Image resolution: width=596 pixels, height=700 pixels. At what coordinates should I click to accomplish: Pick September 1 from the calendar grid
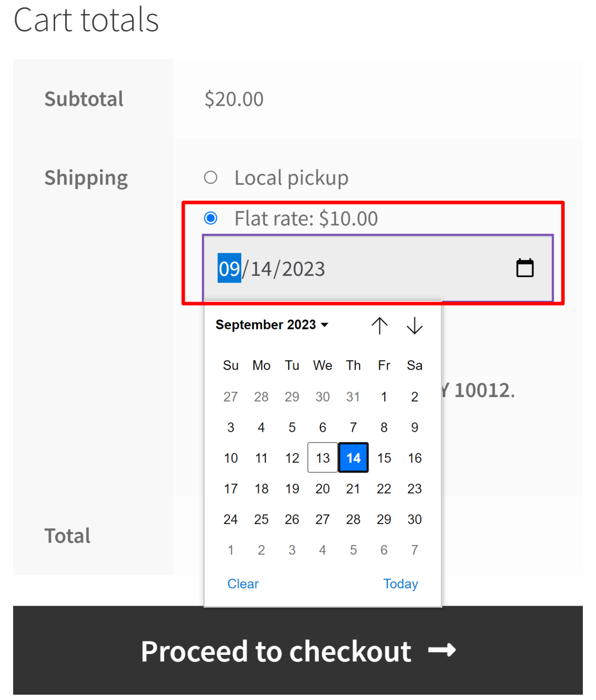[384, 396]
